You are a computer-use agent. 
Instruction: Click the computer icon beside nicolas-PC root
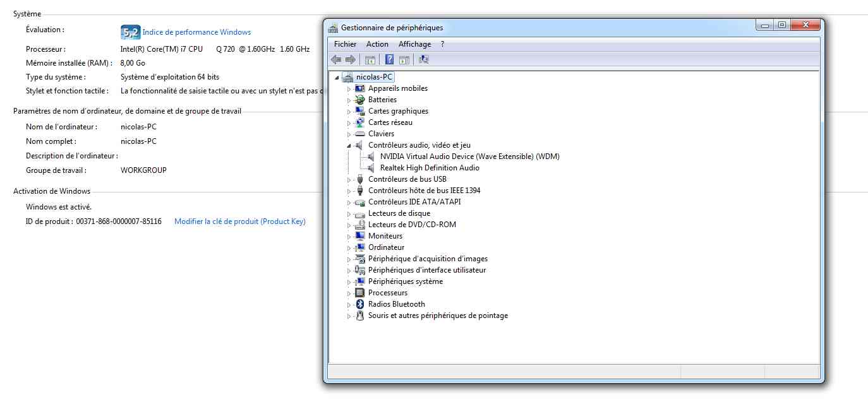click(x=347, y=77)
